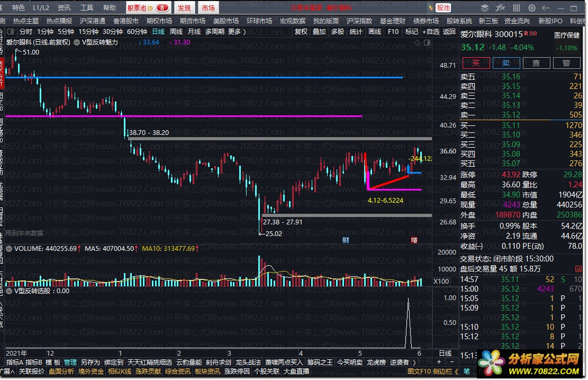This screenshot has height=380, width=588.
Task: Click the blue 卖 sell button
Action: (x=506, y=63)
